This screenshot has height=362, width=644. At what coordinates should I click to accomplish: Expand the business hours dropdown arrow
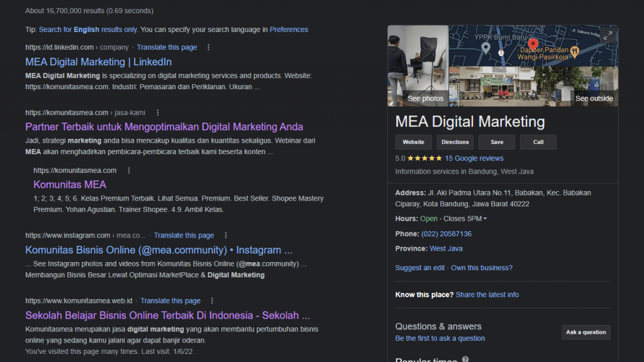click(x=485, y=219)
